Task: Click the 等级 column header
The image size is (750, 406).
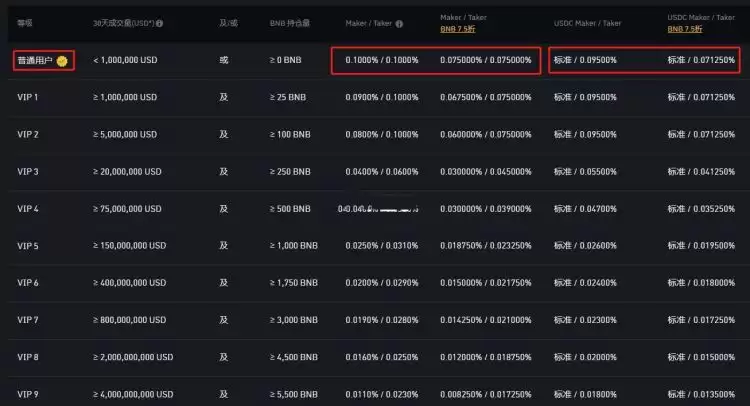Action: coord(25,22)
